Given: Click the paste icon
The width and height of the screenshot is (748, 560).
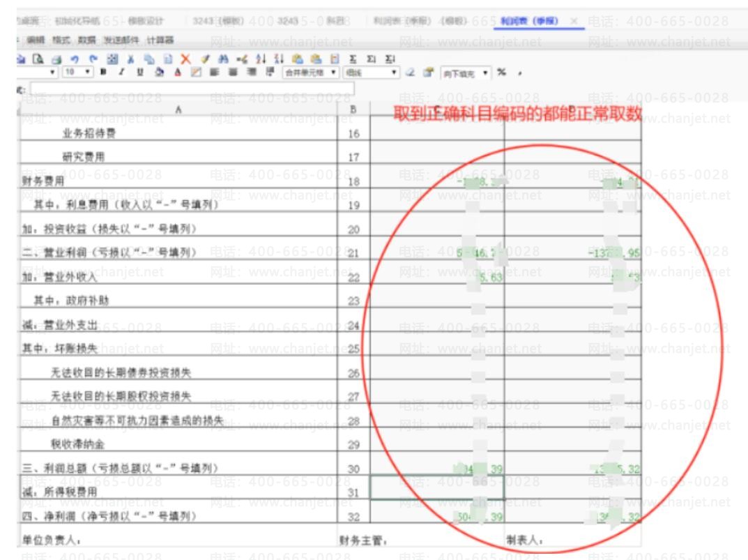Looking at the screenshot, I should tap(167, 59).
